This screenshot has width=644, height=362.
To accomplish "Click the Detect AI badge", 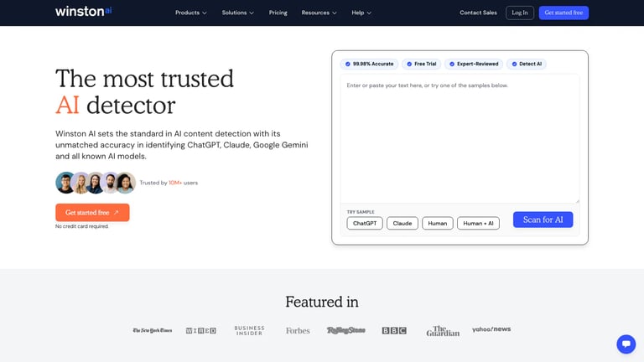I will (526, 64).
